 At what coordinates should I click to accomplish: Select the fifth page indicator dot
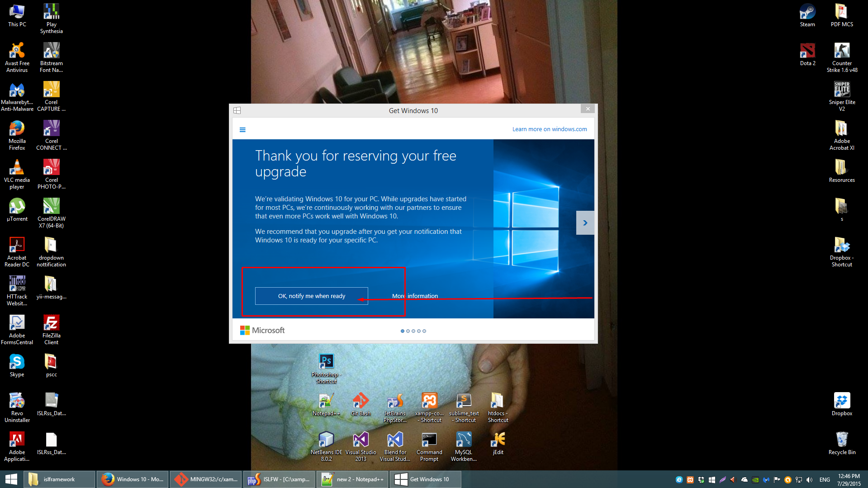424,331
